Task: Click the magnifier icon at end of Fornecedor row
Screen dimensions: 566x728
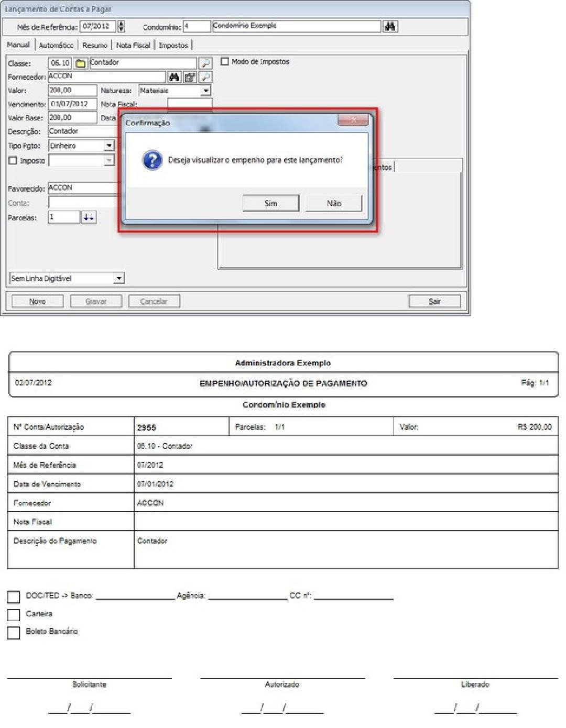Action: point(206,78)
